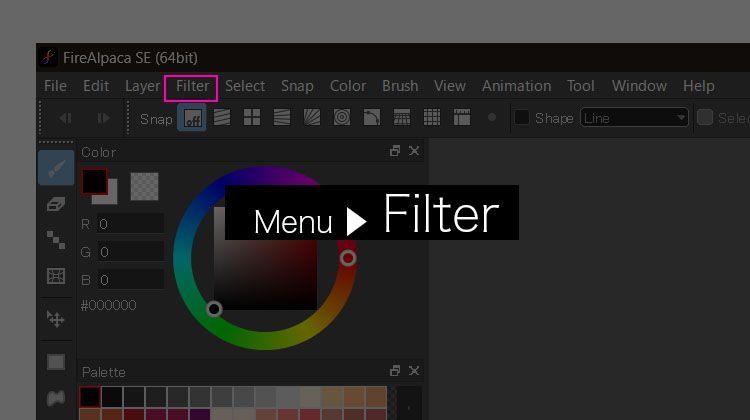The image size is (750, 420).
Task: Choose the Fill rectangle tool icon
Action: pos(56,362)
